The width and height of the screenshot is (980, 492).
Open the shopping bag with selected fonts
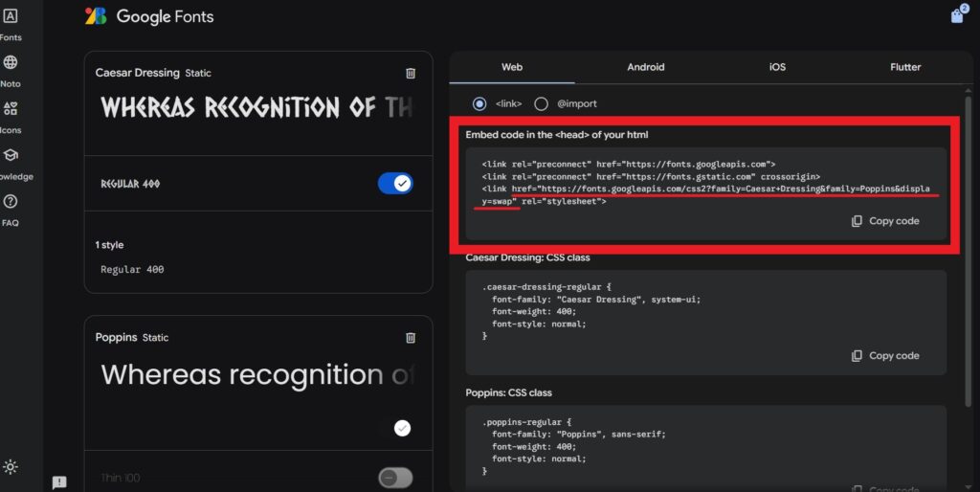(x=957, y=14)
